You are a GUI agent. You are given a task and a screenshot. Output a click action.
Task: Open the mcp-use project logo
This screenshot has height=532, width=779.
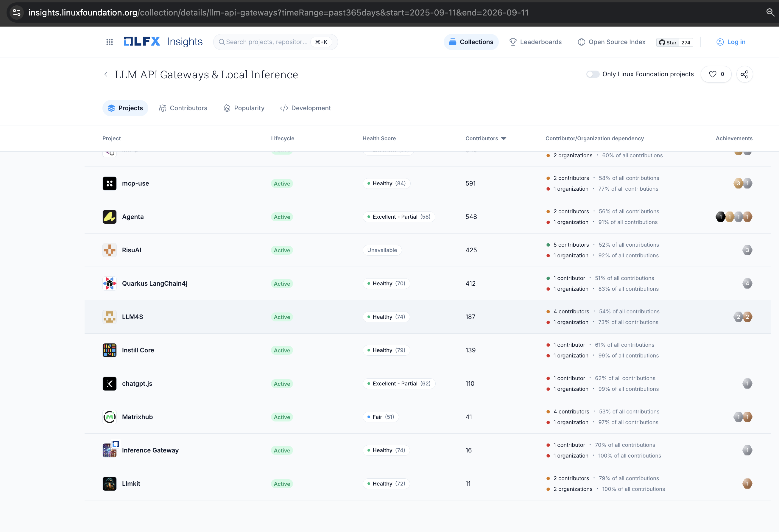point(109,183)
